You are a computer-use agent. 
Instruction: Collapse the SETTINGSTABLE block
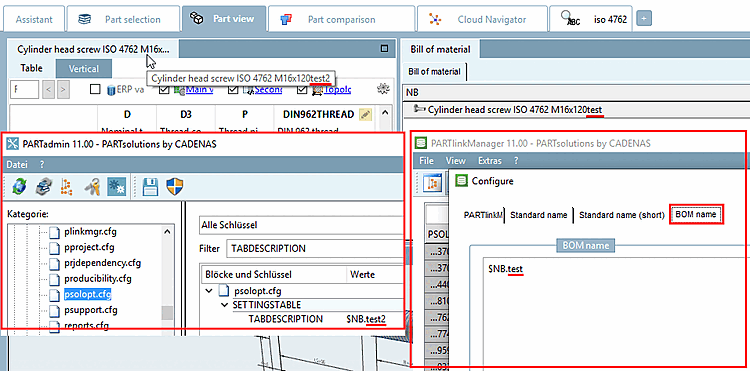tap(224, 305)
